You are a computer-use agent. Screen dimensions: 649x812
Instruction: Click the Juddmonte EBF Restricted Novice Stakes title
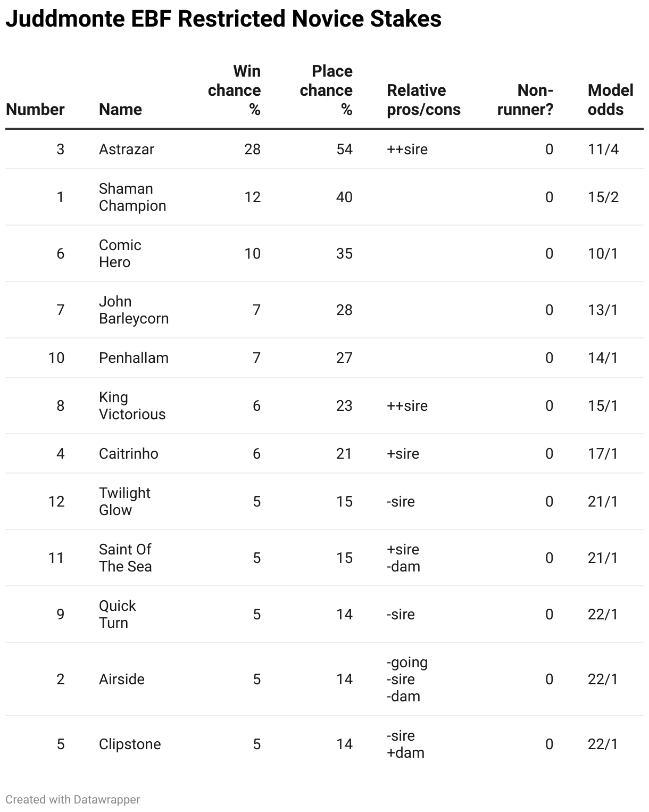point(223,19)
